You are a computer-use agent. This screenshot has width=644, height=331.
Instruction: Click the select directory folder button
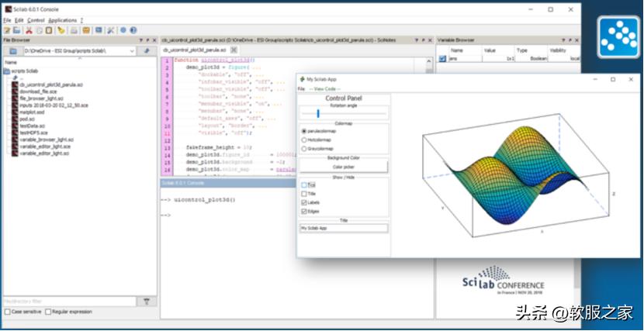13,50
